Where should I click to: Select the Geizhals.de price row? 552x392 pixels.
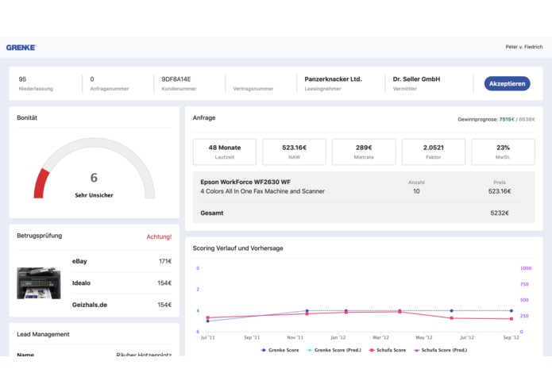[122, 305]
